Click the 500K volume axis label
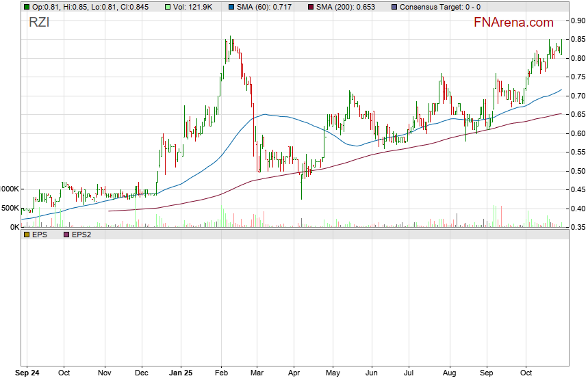The height and width of the screenshot is (387, 588). [x=10, y=208]
